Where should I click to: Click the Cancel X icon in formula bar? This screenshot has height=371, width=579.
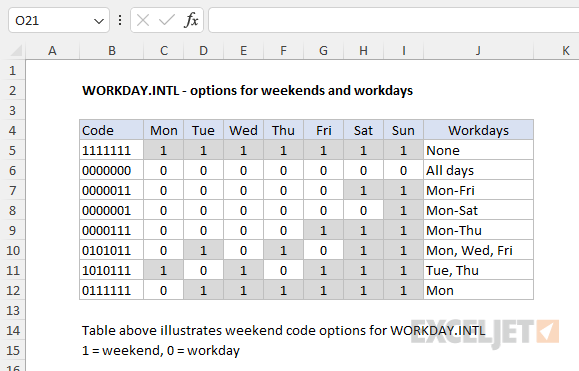click(143, 20)
